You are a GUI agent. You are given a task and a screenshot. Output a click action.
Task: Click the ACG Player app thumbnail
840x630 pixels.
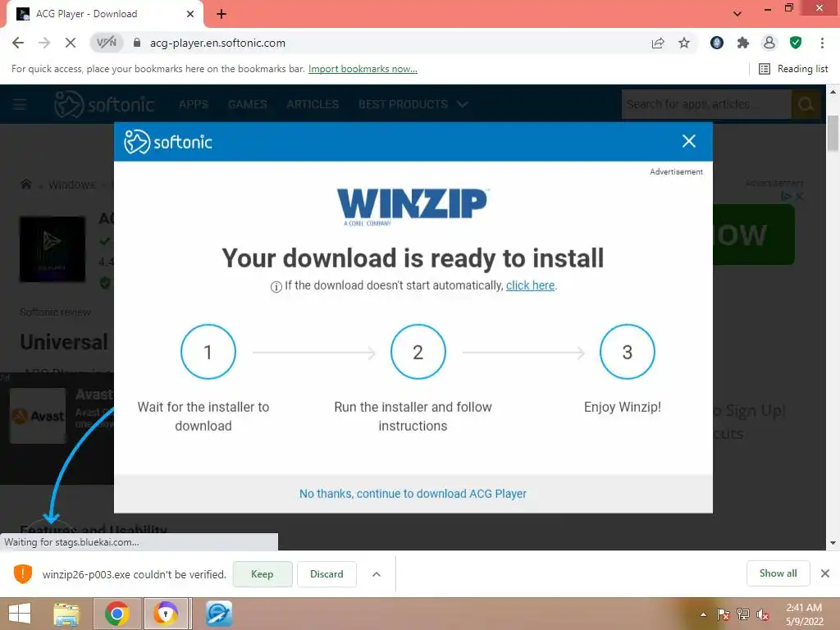coord(52,249)
